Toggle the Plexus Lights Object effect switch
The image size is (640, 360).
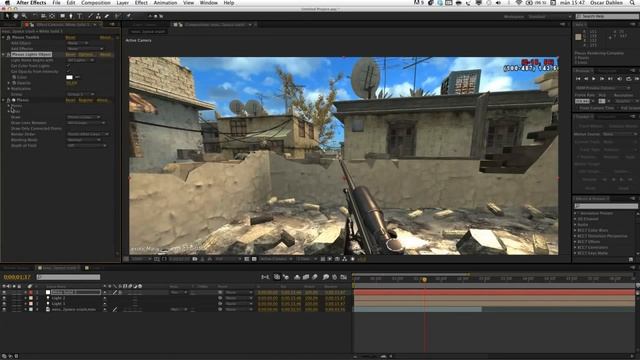tap(8, 54)
